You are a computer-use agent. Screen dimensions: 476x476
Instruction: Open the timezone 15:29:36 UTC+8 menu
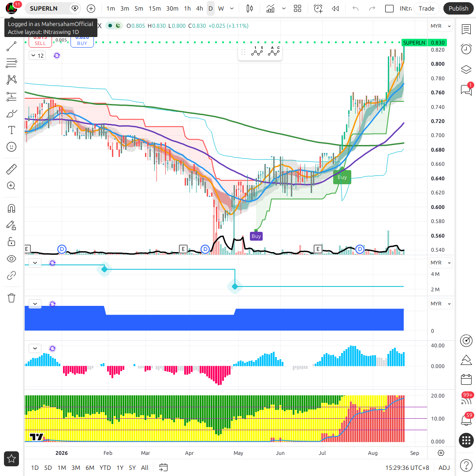(x=407, y=468)
